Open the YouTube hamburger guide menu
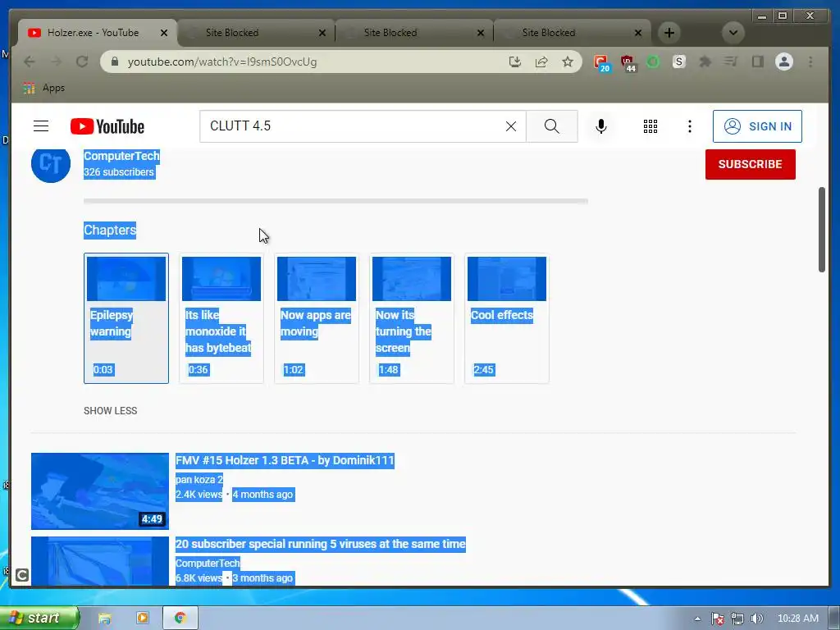 (41, 126)
